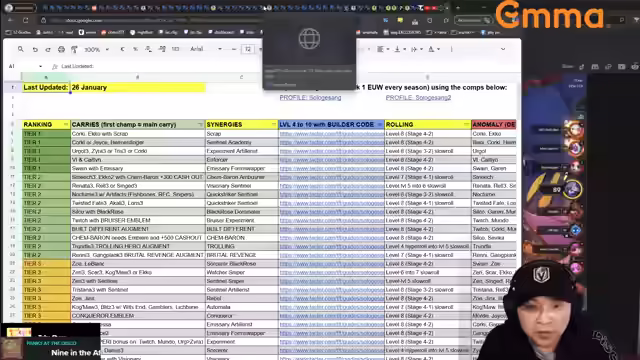Open the LVL 4 to 10 column filter
This screenshot has width=640, height=360.
coord(380,124)
